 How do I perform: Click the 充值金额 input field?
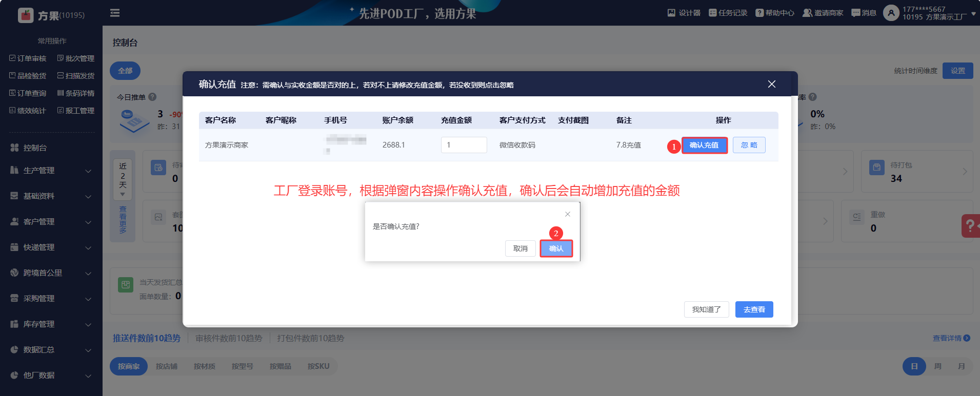coord(464,145)
